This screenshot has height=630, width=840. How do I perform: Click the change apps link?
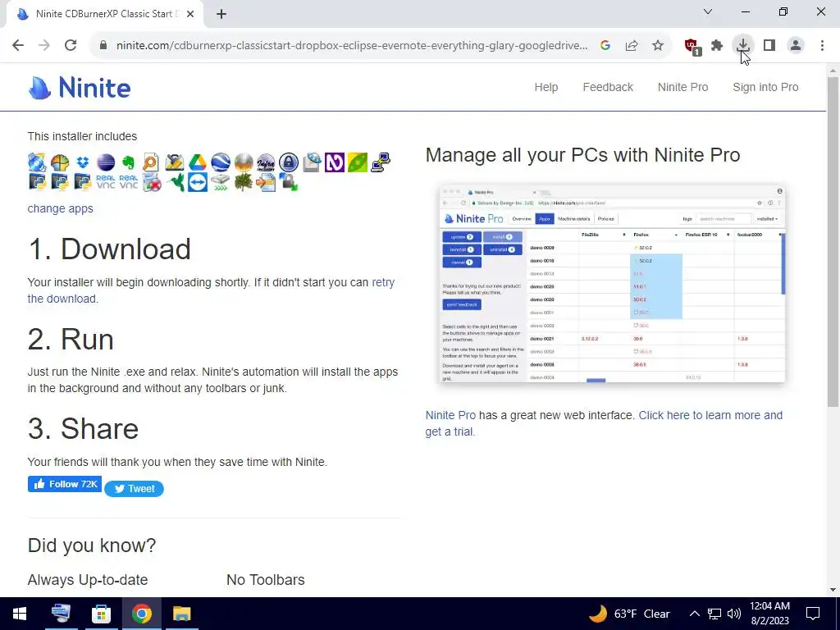coord(60,208)
